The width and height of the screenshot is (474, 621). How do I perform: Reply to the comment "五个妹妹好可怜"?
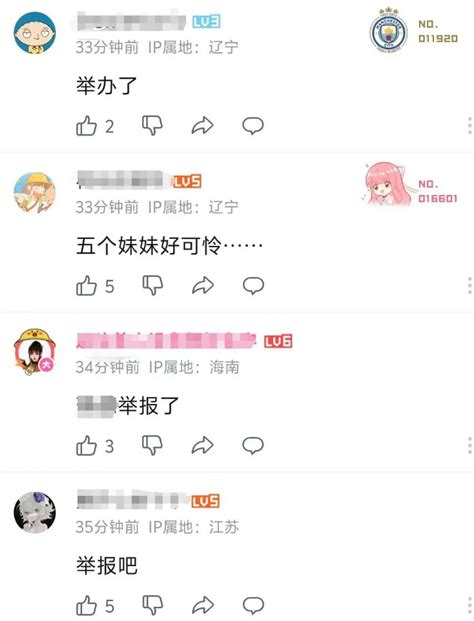[253, 285]
